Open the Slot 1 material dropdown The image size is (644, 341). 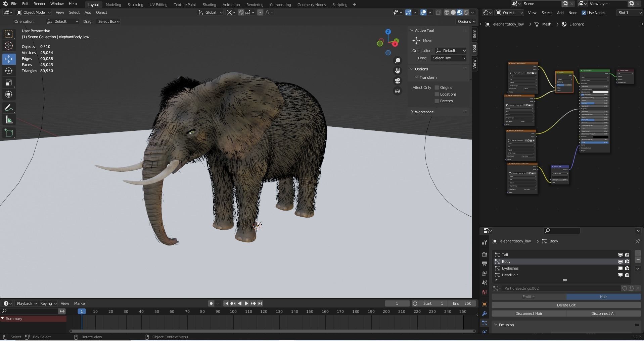tap(630, 13)
